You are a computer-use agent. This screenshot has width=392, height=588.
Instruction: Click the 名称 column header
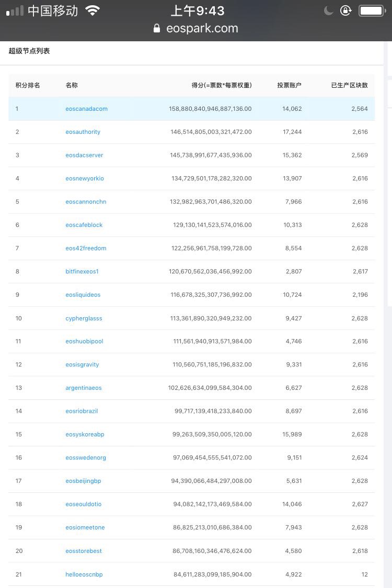tap(71, 85)
